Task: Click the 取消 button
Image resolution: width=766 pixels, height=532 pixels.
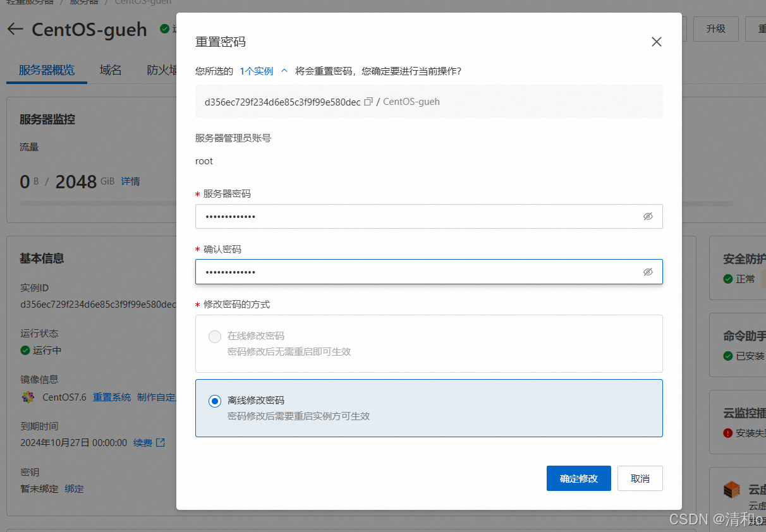Action: pyautogui.click(x=640, y=478)
